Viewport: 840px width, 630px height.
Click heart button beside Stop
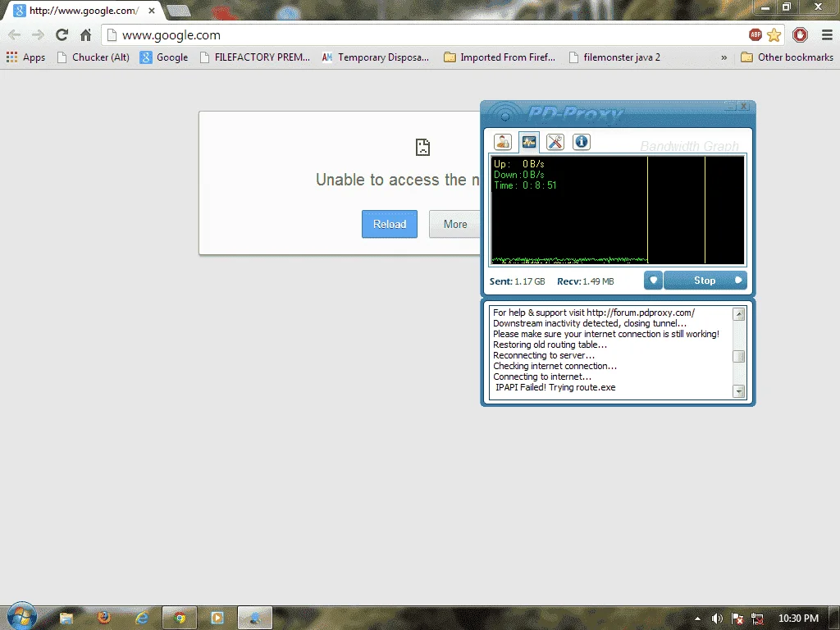click(x=653, y=281)
